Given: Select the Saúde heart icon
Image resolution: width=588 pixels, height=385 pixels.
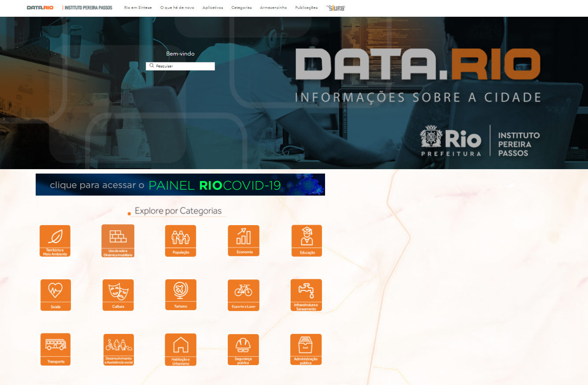Looking at the screenshot, I should (x=55, y=295).
